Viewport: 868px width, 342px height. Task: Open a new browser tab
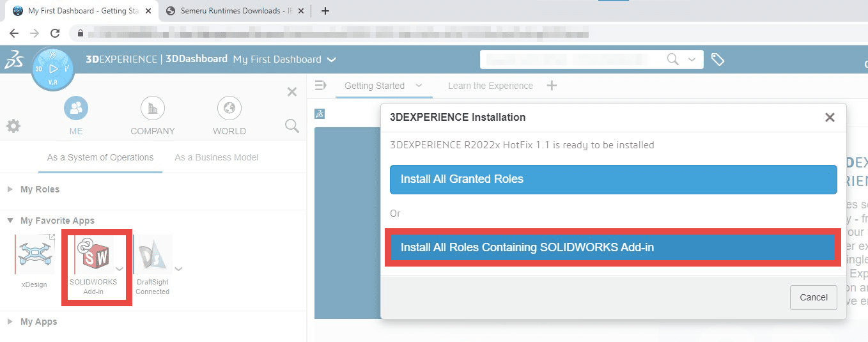325,11
